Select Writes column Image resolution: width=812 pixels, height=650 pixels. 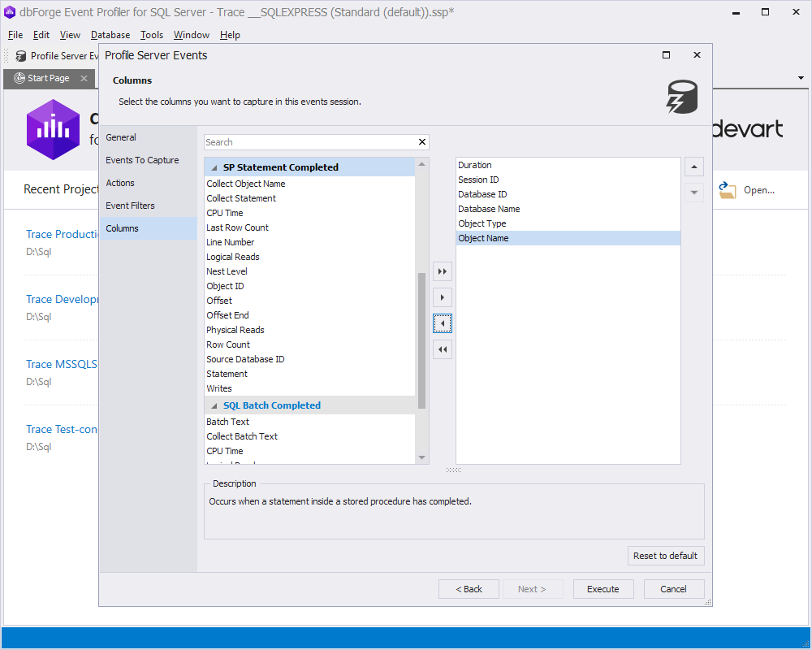pyautogui.click(x=309, y=388)
